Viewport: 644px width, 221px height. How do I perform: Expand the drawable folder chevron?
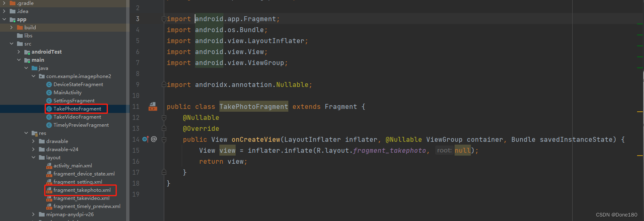pyautogui.click(x=33, y=141)
